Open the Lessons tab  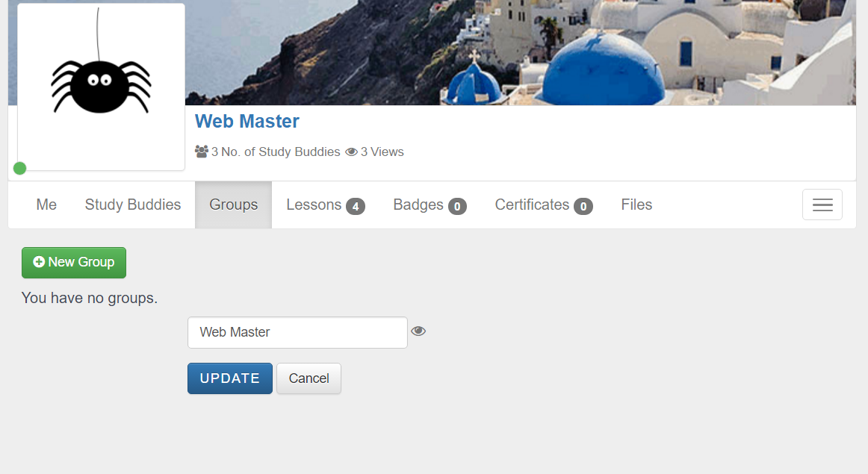click(326, 205)
